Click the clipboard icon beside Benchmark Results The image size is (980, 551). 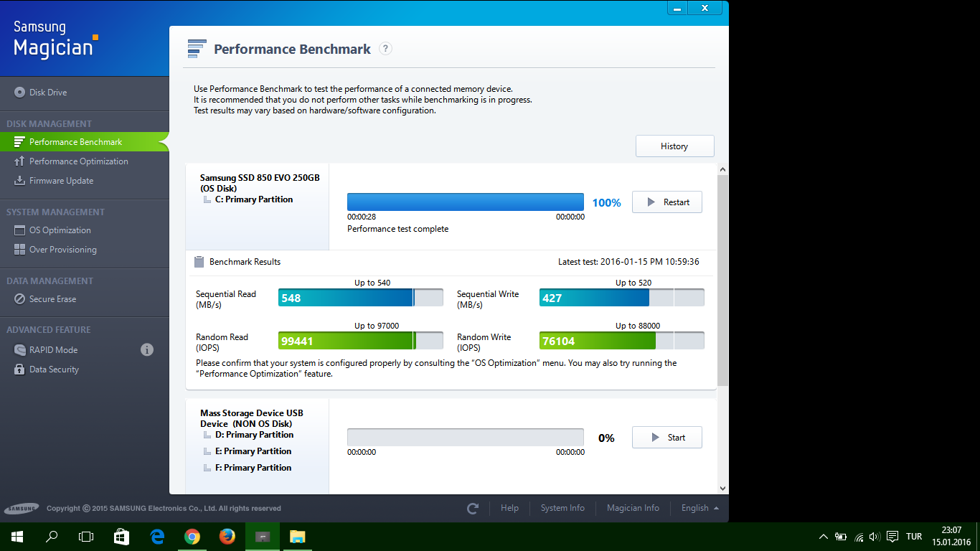(199, 262)
